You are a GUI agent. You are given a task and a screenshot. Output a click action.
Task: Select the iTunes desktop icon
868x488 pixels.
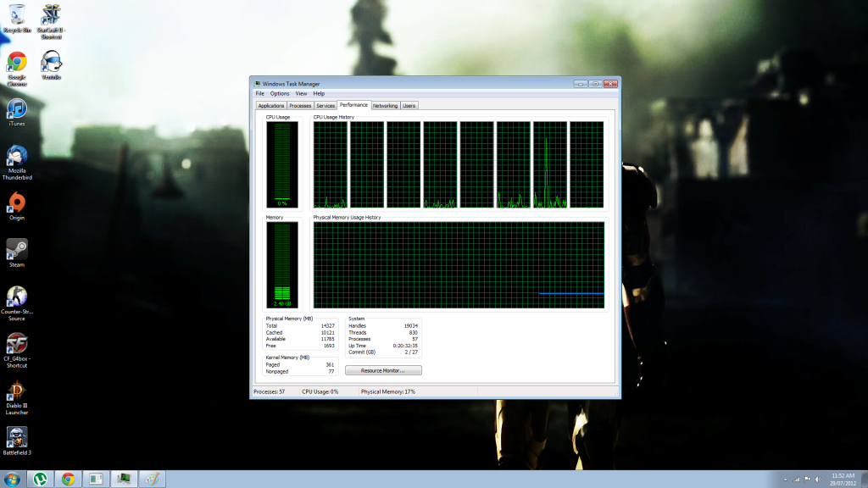tap(17, 108)
